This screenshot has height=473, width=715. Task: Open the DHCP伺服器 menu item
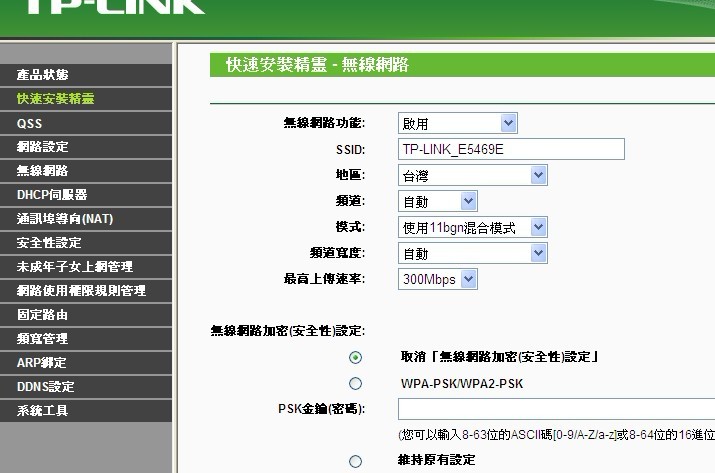point(86,195)
